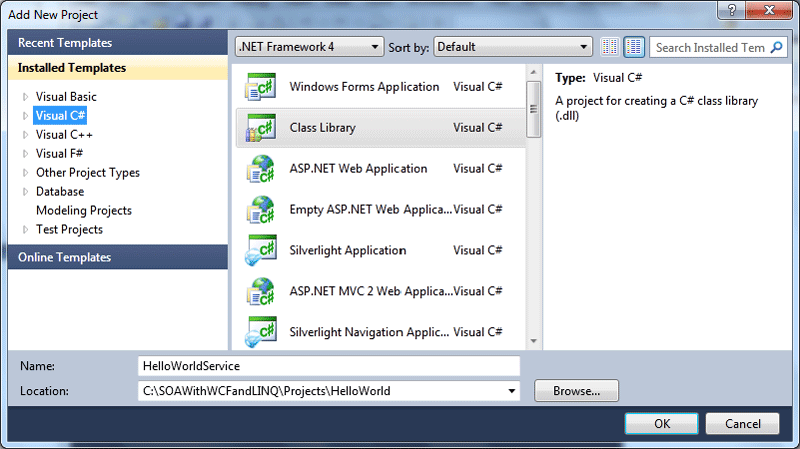Click the Browse... button

click(x=577, y=391)
